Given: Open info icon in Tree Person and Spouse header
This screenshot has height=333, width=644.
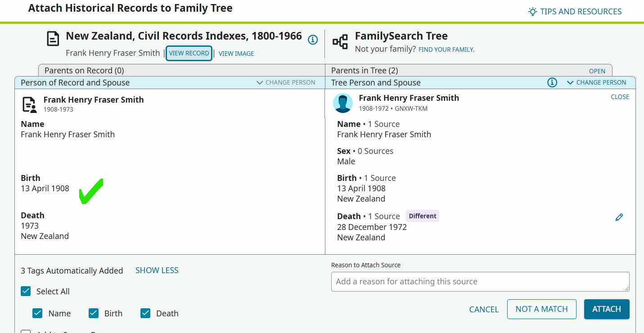Looking at the screenshot, I should [x=552, y=82].
